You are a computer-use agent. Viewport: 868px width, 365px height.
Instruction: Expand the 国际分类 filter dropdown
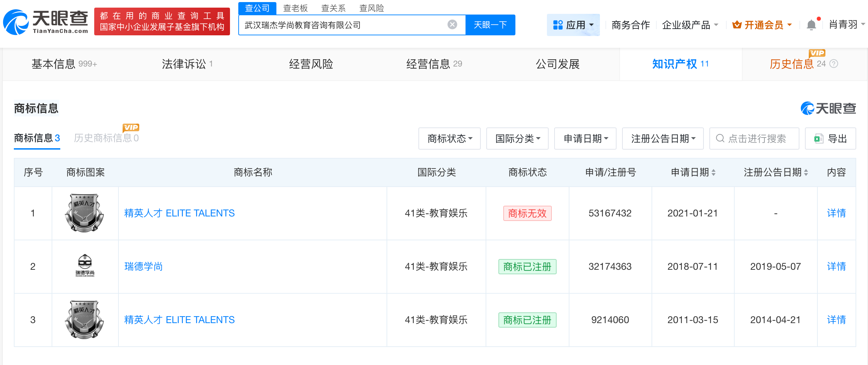point(517,139)
